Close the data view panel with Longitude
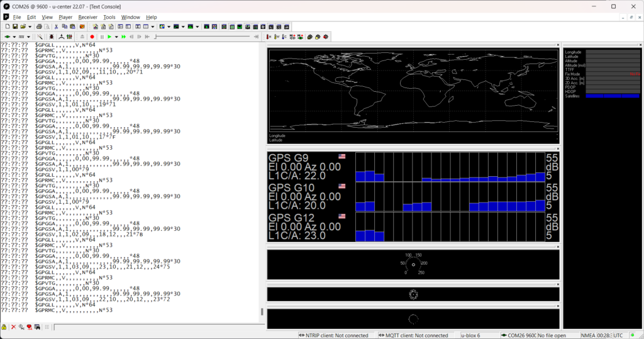This screenshot has width=644, height=339. pyautogui.click(x=641, y=45)
